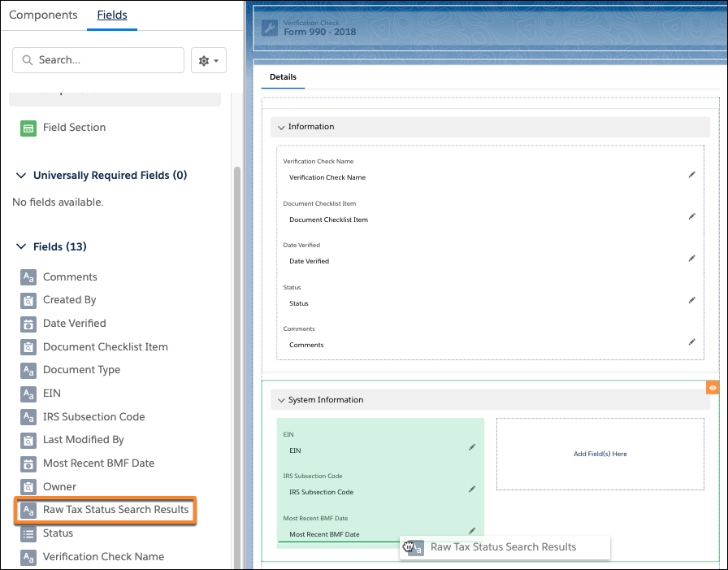The image size is (728, 570).
Task: Edit Document Checklist Item with pencil icon
Action: coord(691,216)
